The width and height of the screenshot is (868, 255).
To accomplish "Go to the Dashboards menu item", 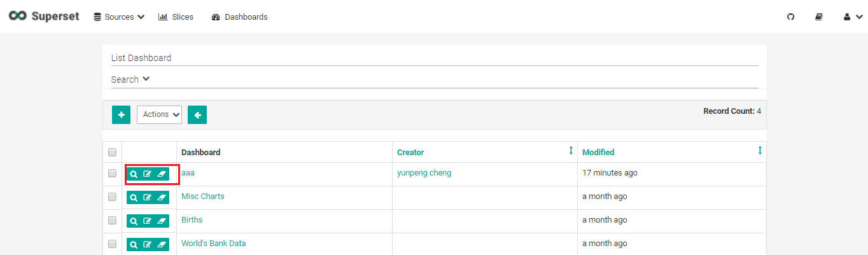I will (239, 17).
